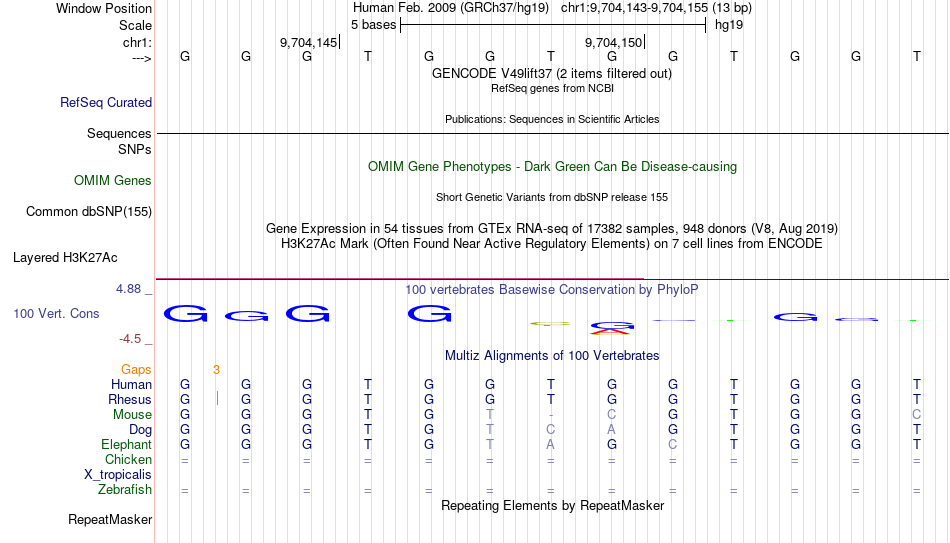Click the orange gap count 3

pyautogui.click(x=216, y=370)
